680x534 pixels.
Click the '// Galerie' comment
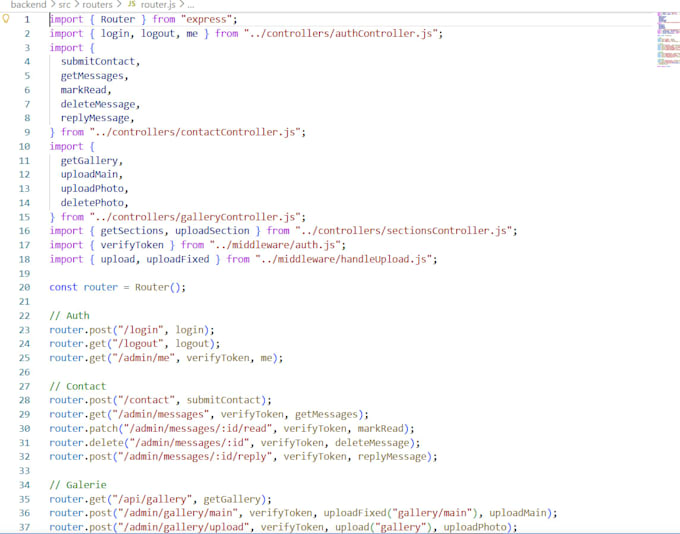pyautogui.click(x=78, y=485)
